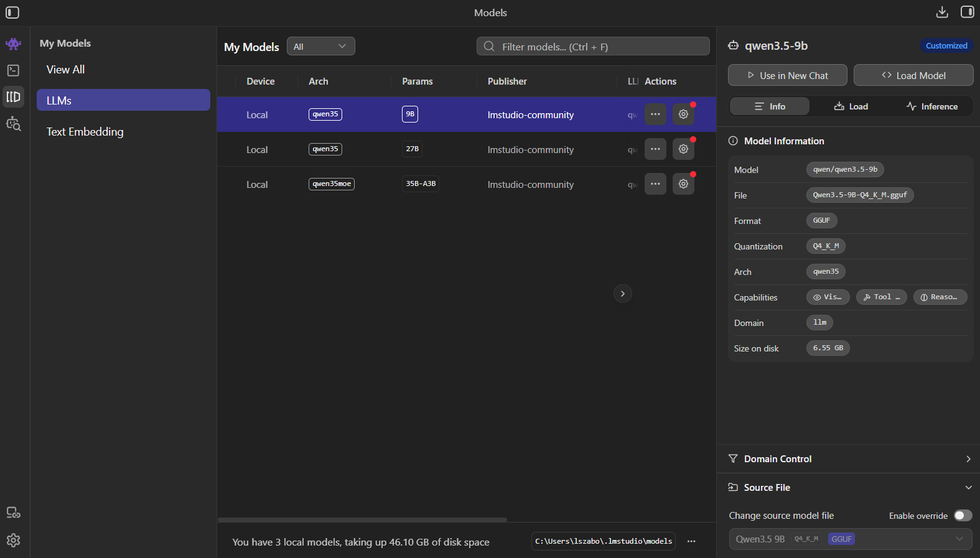Open actions menu for 27B model row
The width and height of the screenshot is (980, 558).
(x=655, y=149)
